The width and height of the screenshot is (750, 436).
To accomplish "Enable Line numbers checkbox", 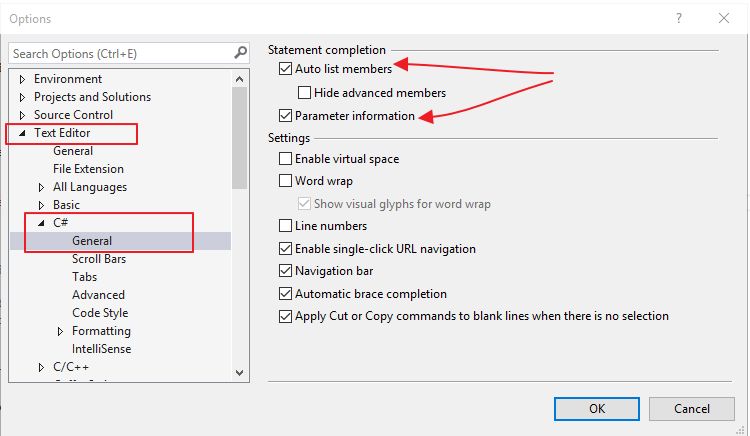I will tap(286, 226).
